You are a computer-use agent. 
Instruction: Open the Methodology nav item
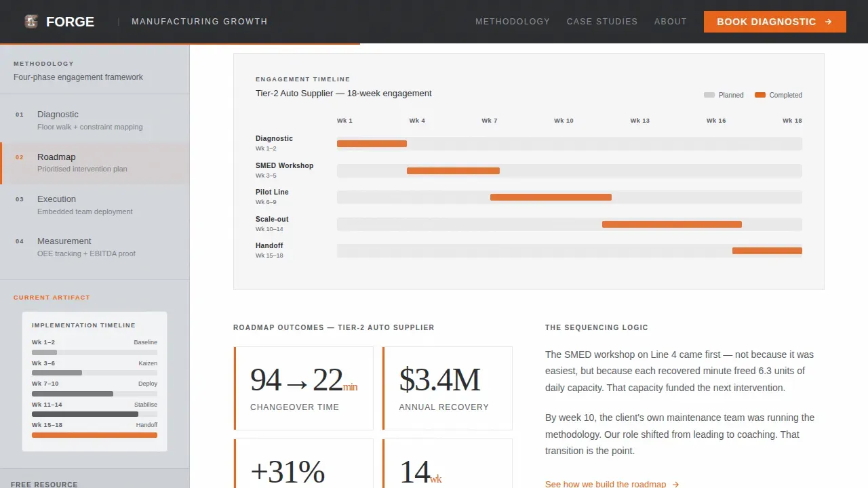pos(513,22)
